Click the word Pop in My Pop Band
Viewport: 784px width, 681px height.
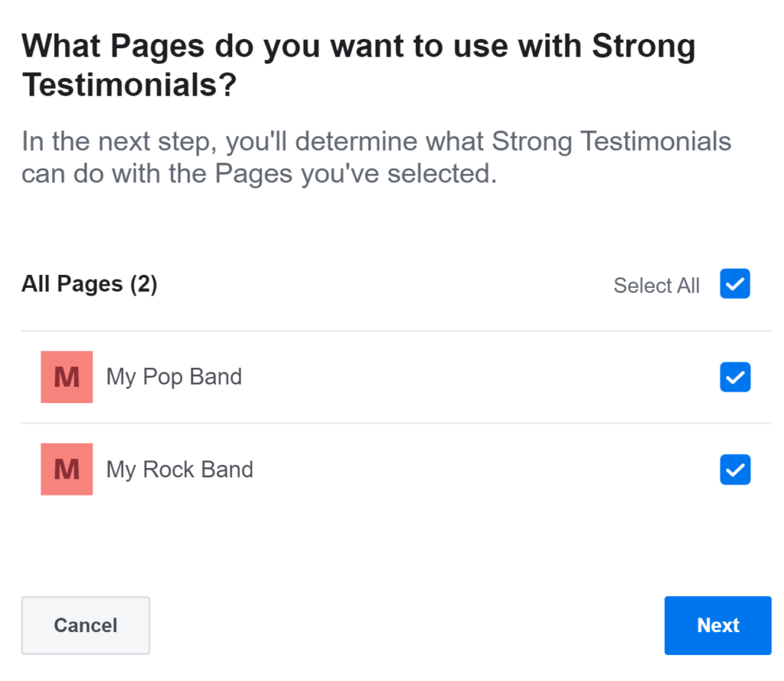pyautogui.click(x=162, y=378)
